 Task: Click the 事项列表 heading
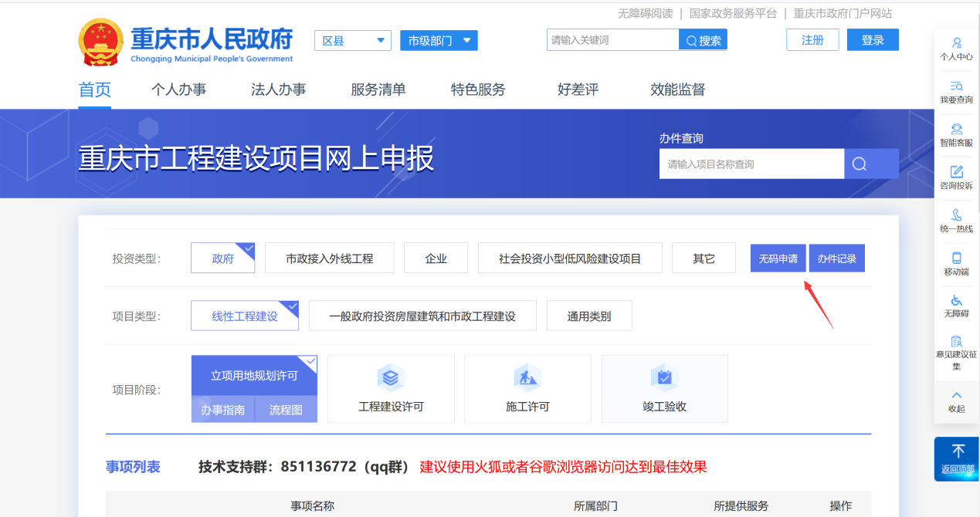[133, 467]
